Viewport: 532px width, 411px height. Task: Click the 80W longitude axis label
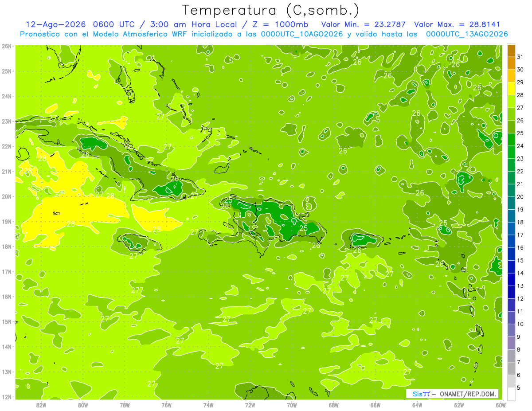point(83,404)
